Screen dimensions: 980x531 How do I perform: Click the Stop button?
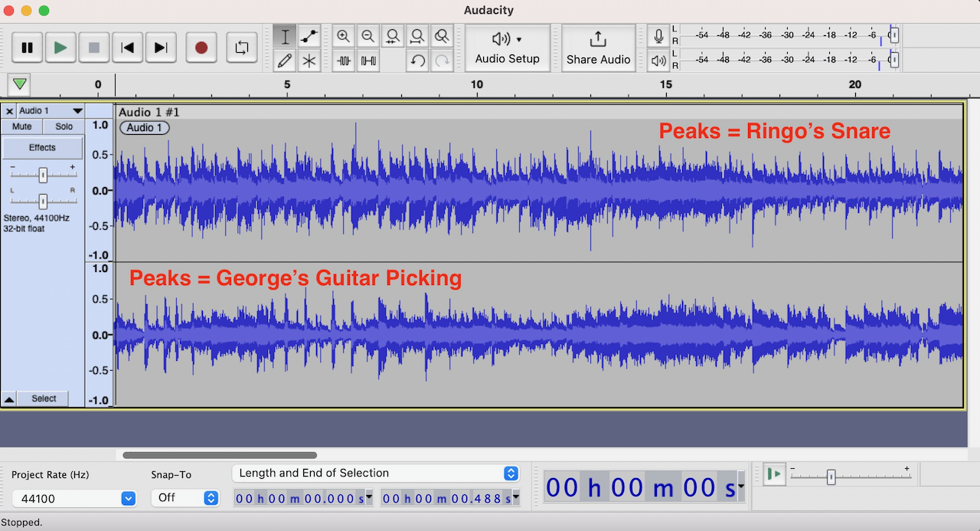(94, 48)
